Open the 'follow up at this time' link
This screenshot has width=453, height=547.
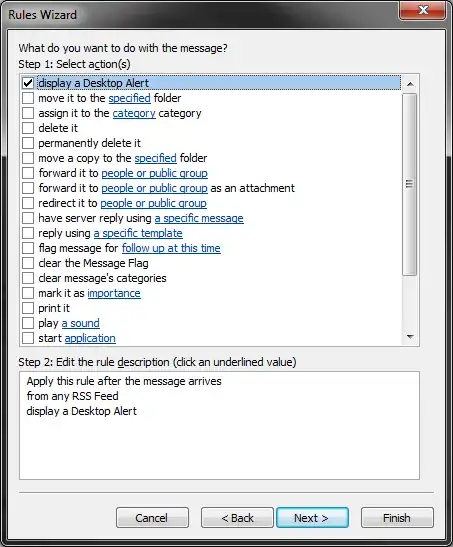point(171,248)
